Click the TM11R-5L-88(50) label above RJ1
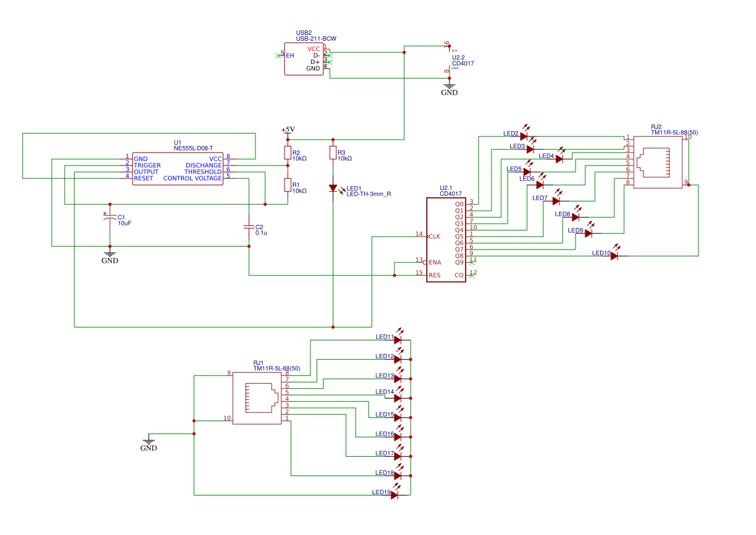Viewport: 756px width, 535px height. (277, 369)
